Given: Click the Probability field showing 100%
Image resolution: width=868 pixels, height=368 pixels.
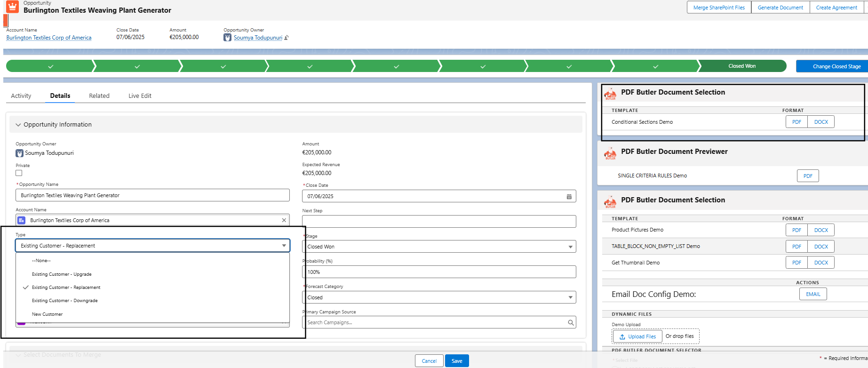Looking at the screenshot, I should click(439, 272).
